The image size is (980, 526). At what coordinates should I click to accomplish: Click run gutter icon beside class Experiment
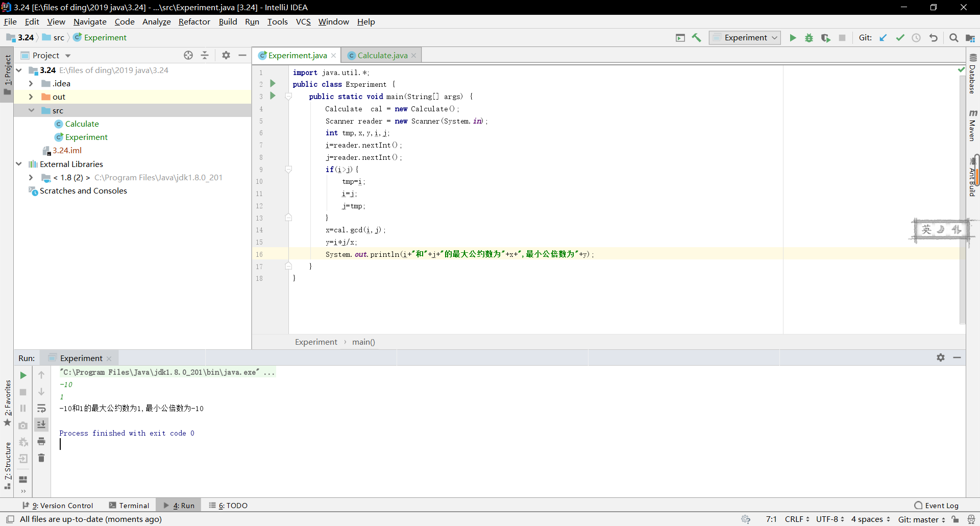click(x=273, y=83)
